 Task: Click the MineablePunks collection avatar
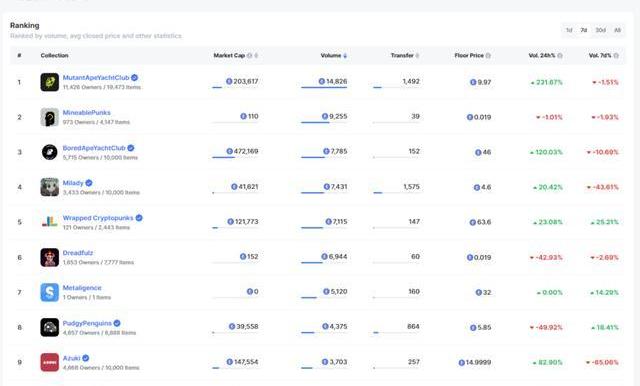49,117
